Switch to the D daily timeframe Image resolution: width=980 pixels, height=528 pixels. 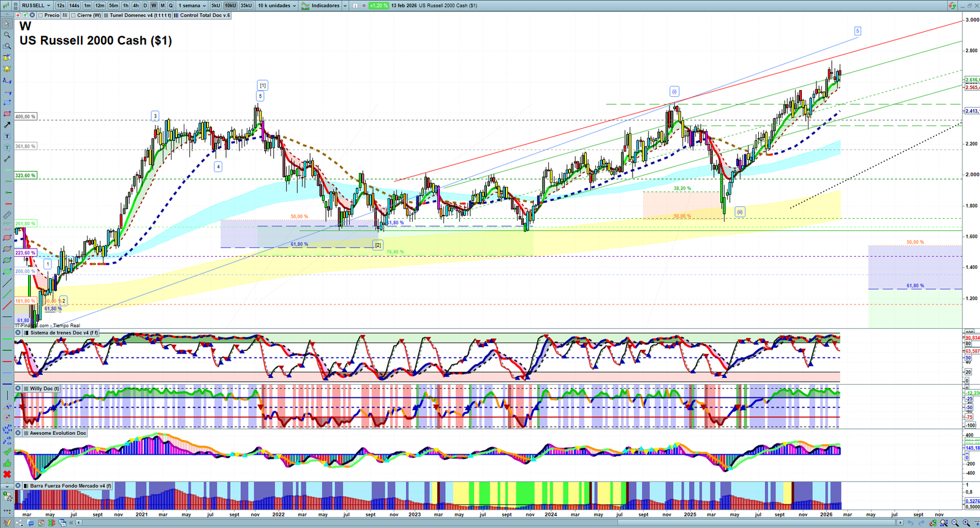[x=145, y=6]
